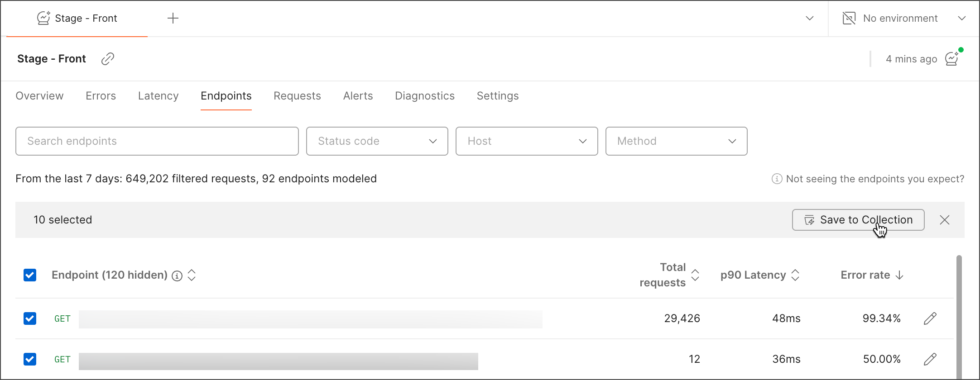Viewport: 980px width, 380px height.
Task: Sort by Endpoint column arrows
Action: pyautogui.click(x=192, y=275)
